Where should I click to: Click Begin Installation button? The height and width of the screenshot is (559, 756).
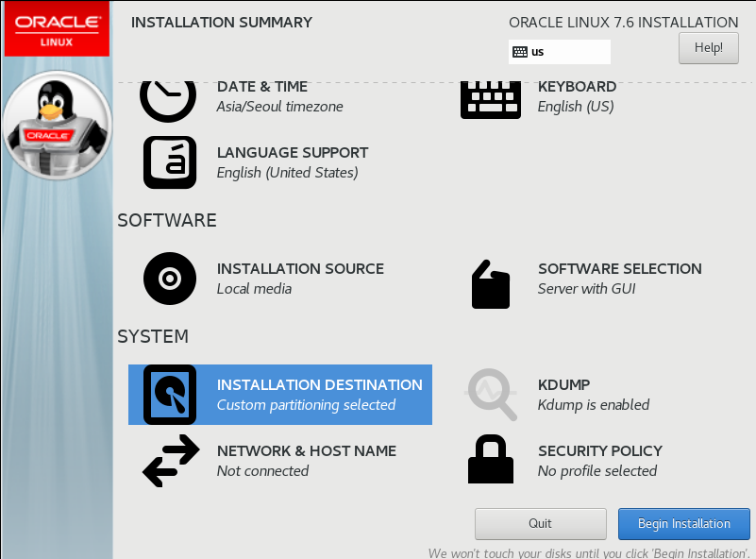[683, 524]
